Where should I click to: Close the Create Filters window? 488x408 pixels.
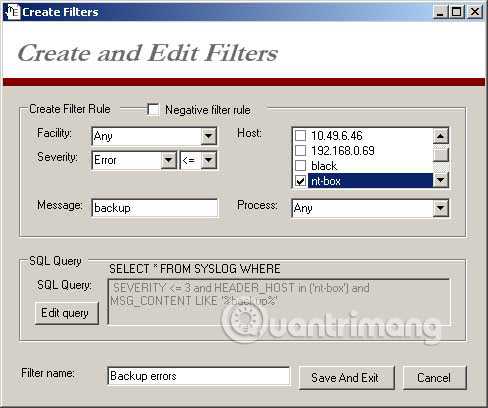pyautogui.click(x=474, y=12)
